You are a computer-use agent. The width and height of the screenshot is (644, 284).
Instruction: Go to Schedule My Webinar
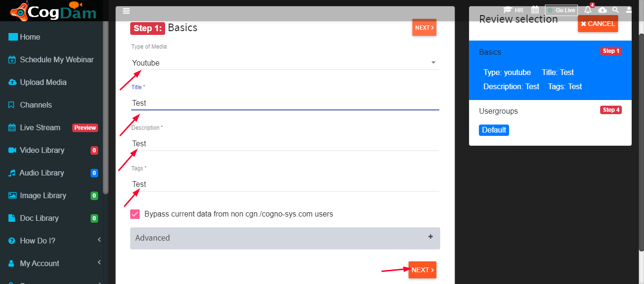click(x=55, y=59)
